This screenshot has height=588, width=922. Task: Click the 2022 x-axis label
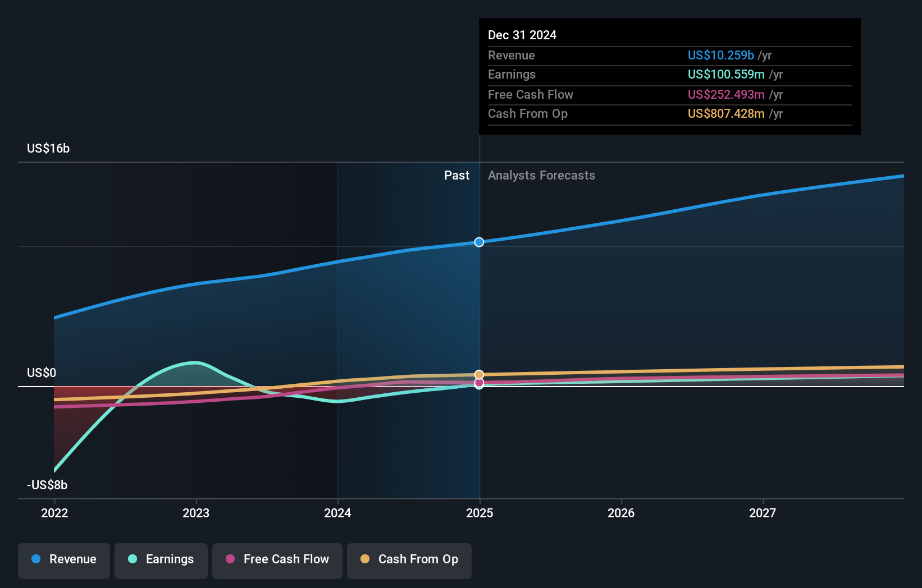click(x=54, y=513)
